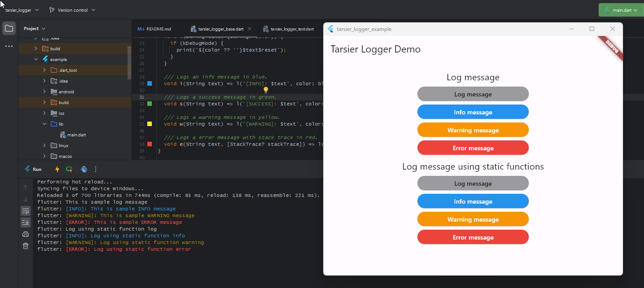The height and width of the screenshot is (288, 644).
Task: Expand the ios folder chevron
Action: 44,113
